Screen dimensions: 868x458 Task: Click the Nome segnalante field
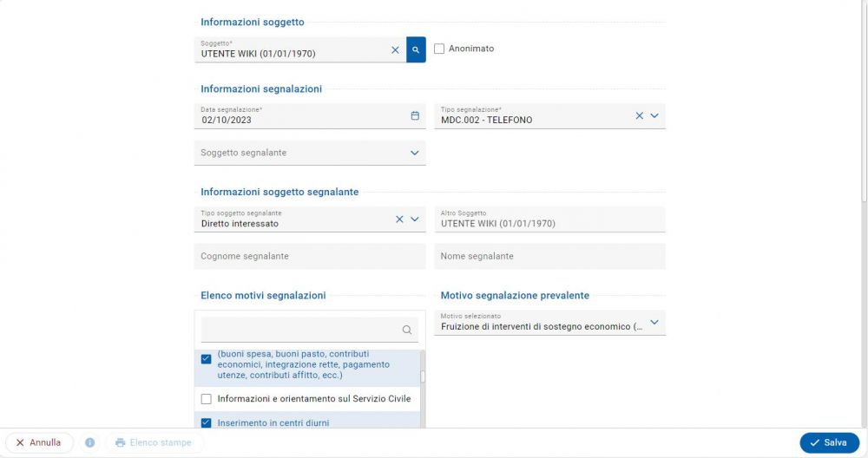pyautogui.click(x=549, y=256)
